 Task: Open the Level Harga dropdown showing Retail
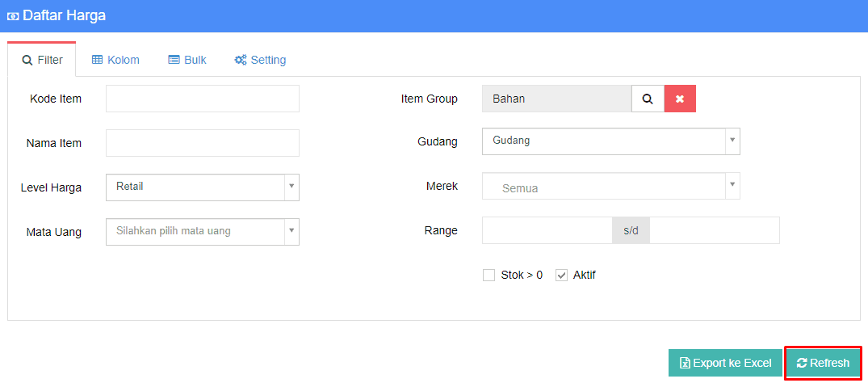click(x=203, y=187)
